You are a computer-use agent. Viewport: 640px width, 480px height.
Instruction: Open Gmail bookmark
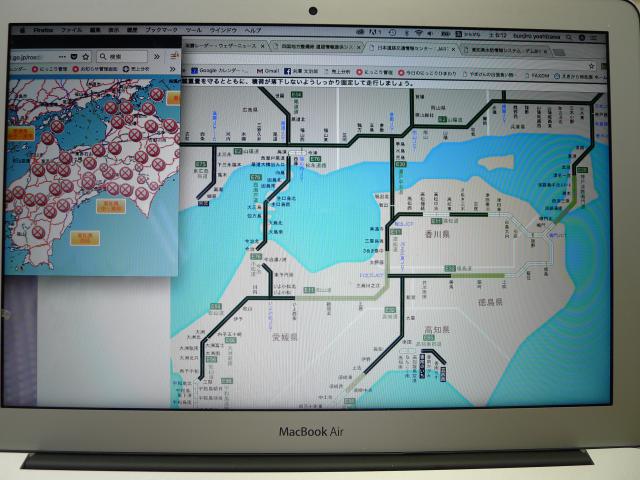point(268,71)
